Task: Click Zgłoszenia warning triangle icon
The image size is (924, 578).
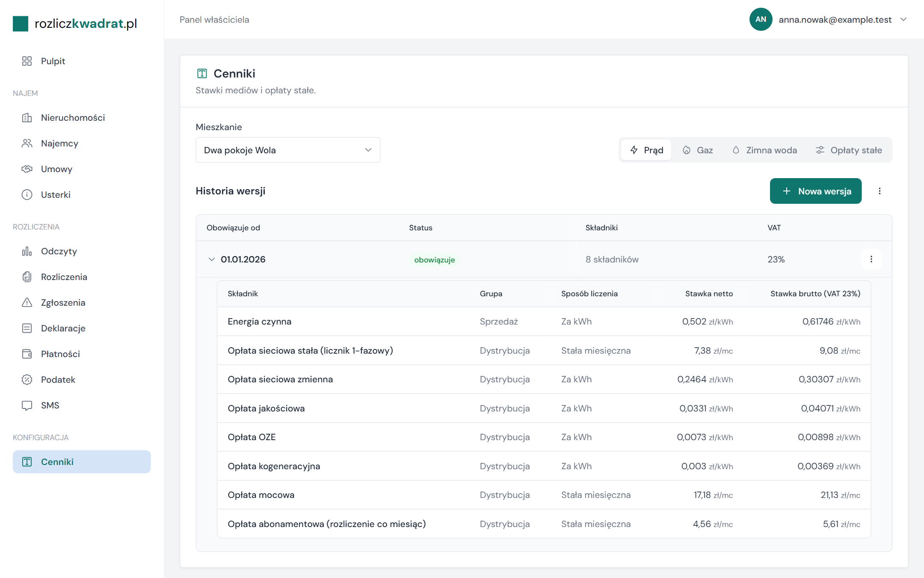Action: pos(27,303)
